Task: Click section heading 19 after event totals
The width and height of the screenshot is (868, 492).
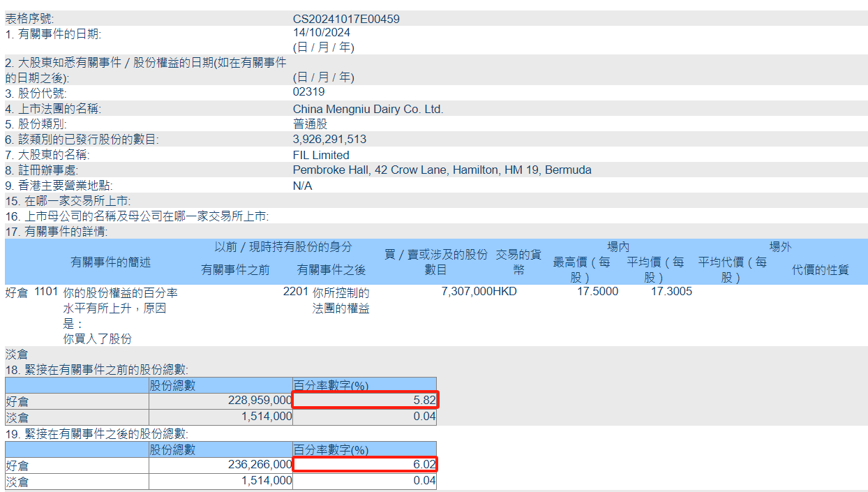Action: coord(97,434)
